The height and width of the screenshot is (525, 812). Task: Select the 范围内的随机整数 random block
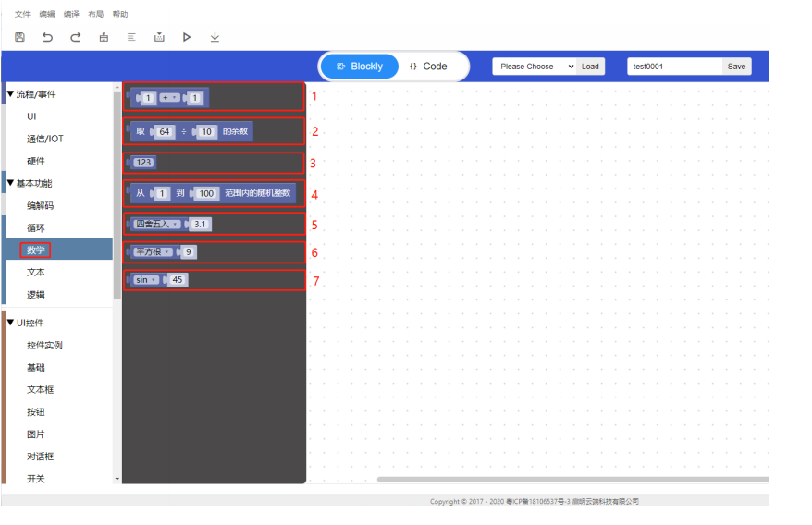coord(258,193)
